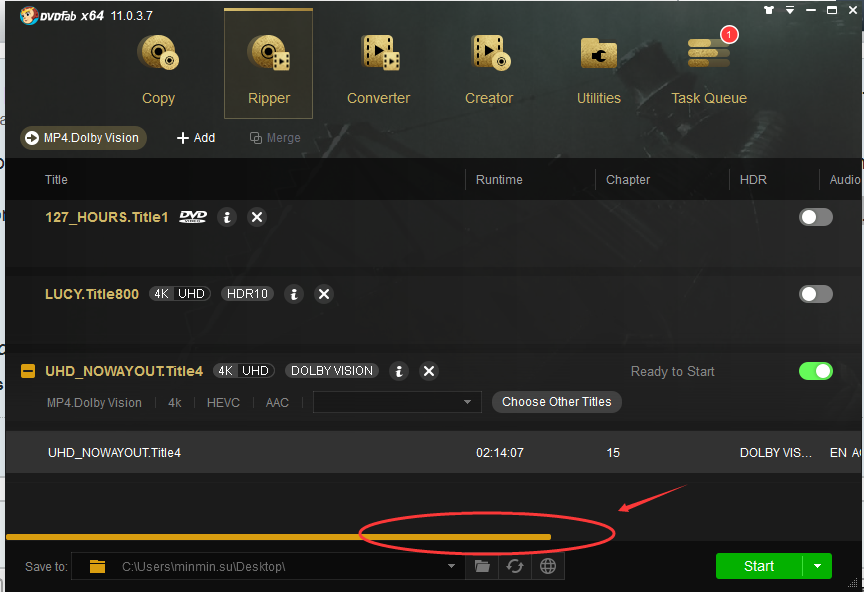This screenshot has width=864, height=592.
Task: Remove the LUCY.Title800 source
Action: click(324, 294)
